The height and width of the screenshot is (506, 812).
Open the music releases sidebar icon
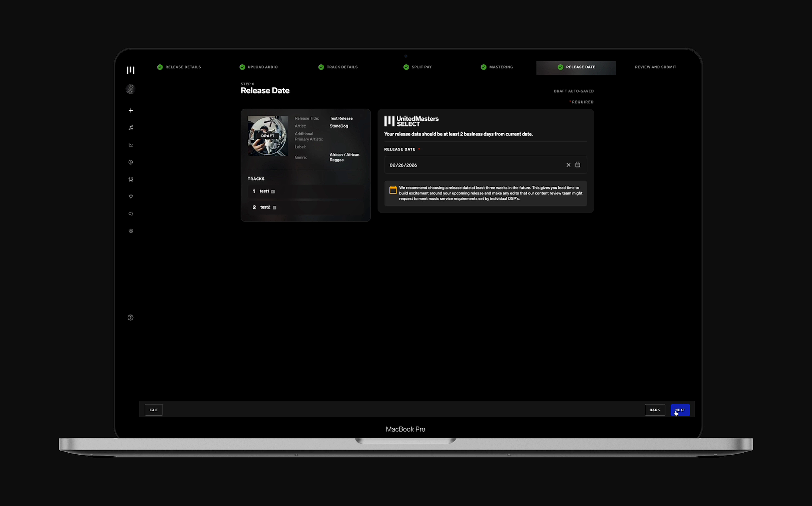pos(131,128)
